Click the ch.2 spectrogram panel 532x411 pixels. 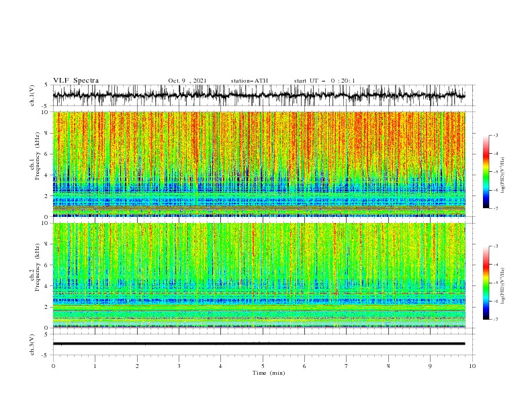point(259,275)
